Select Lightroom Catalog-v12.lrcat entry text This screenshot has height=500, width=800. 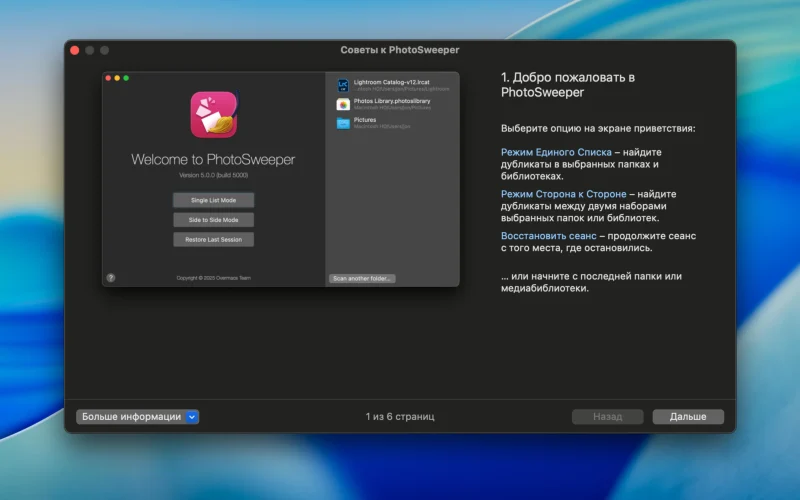coord(391,82)
